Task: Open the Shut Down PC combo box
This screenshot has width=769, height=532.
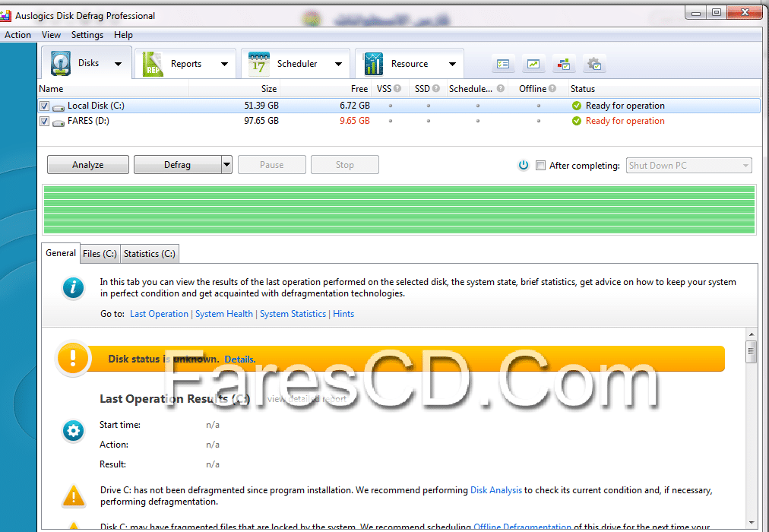Action: point(688,165)
